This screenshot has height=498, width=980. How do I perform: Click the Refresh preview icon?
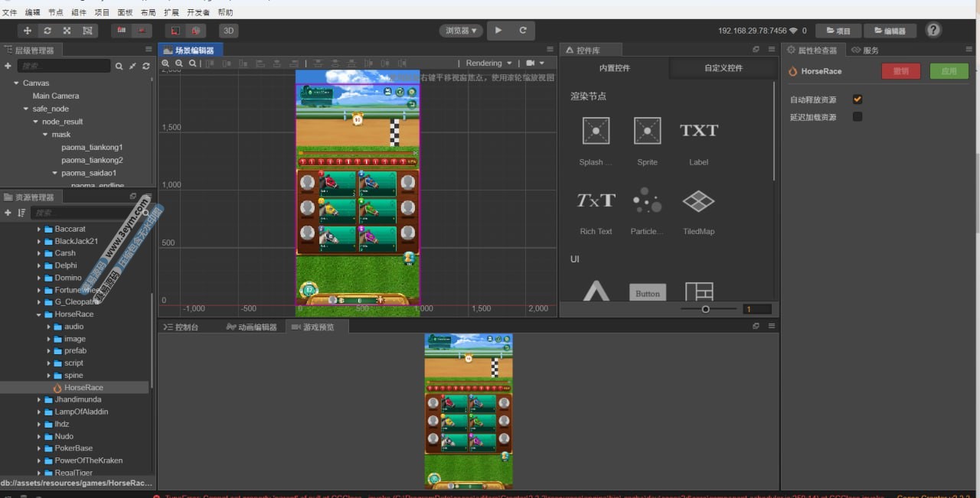523,31
